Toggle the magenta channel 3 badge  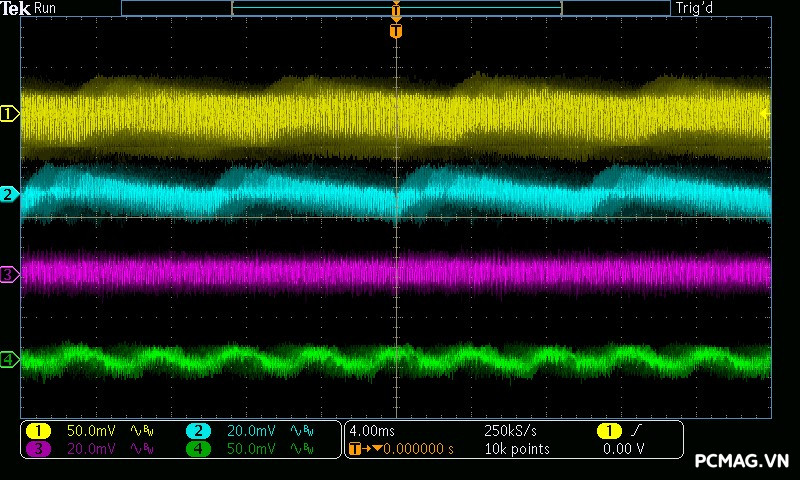pos(38,449)
